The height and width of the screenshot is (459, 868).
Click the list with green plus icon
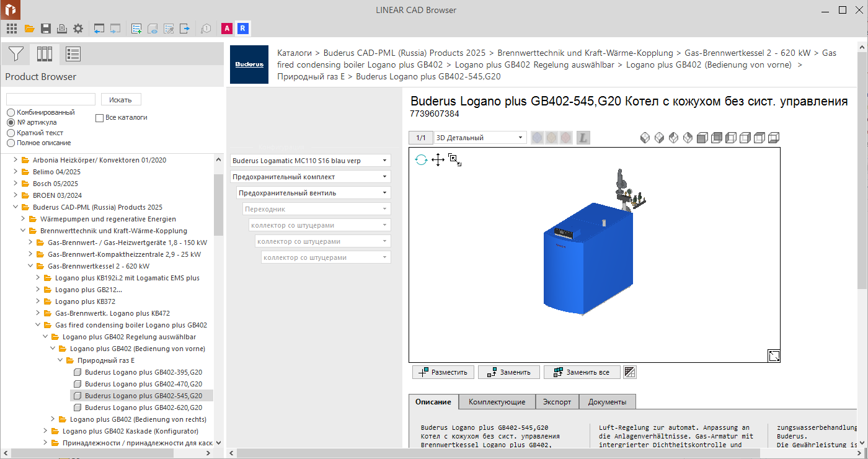(x=137, y=29)
